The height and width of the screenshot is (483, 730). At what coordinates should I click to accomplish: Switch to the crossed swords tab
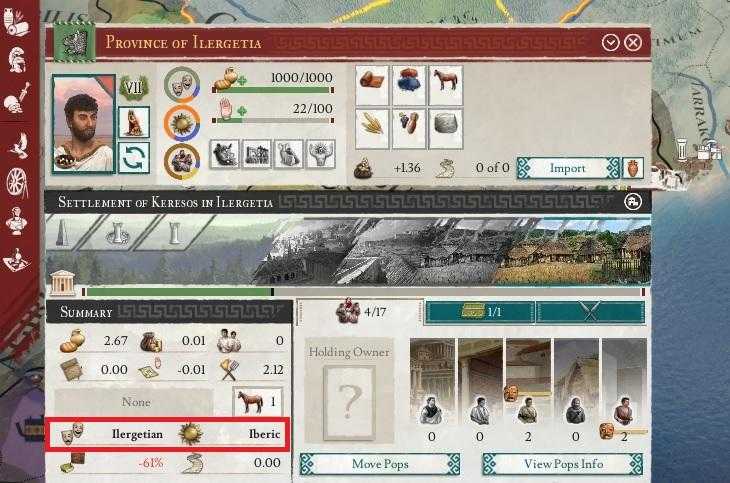tap(590, 312)
